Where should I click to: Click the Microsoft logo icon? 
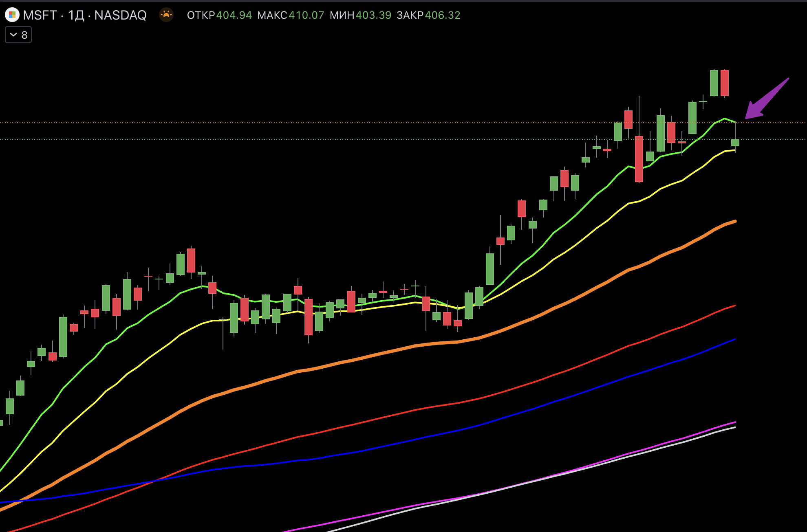click(x=12, y=15)
